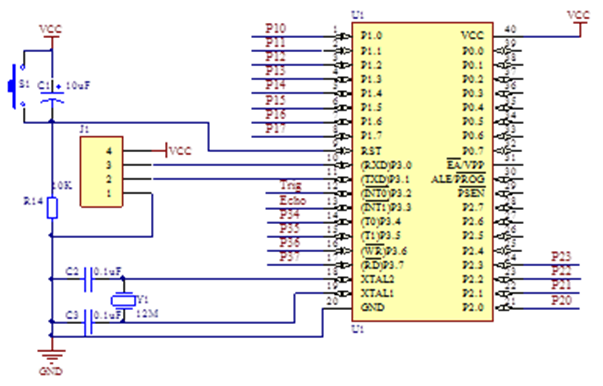Click the P11 net label
This screenshot has height=386, width=603.
276,42
